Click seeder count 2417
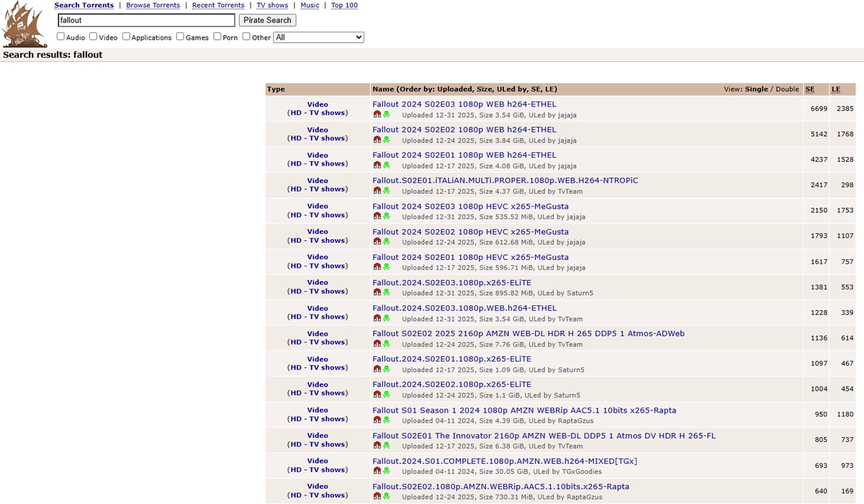Viewport: 864px width, 504px height. point(819,185)
